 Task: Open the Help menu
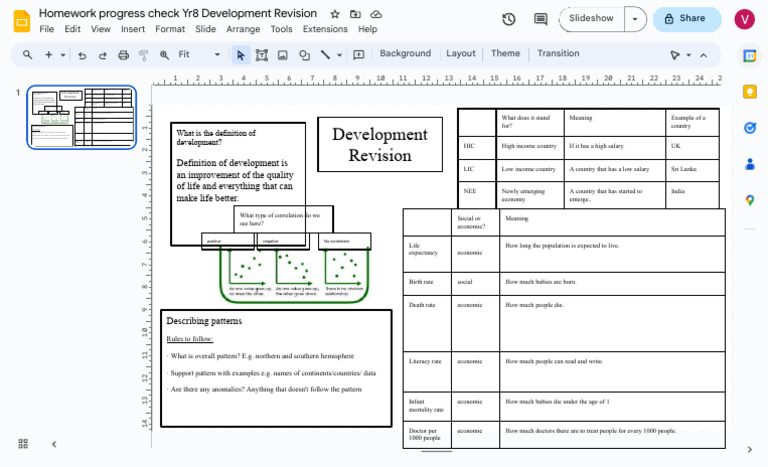367,29
